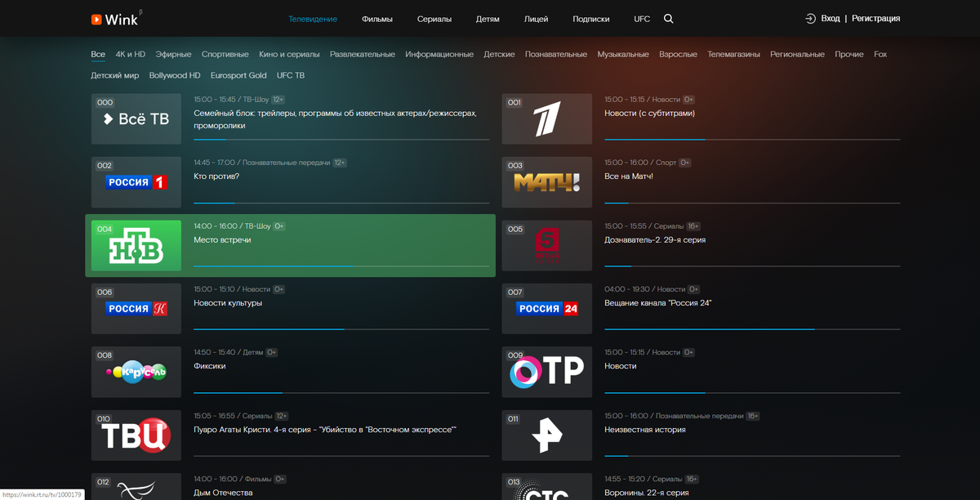Image resolution: width=980 pixels, height=500 pixels.
Task: Open program Фиксики
Action: [x=210, y=367]
